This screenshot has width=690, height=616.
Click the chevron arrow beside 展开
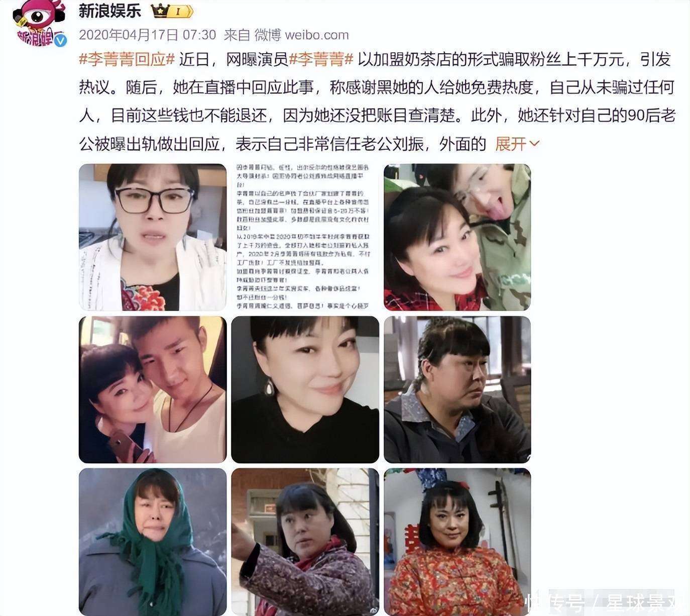534,144
